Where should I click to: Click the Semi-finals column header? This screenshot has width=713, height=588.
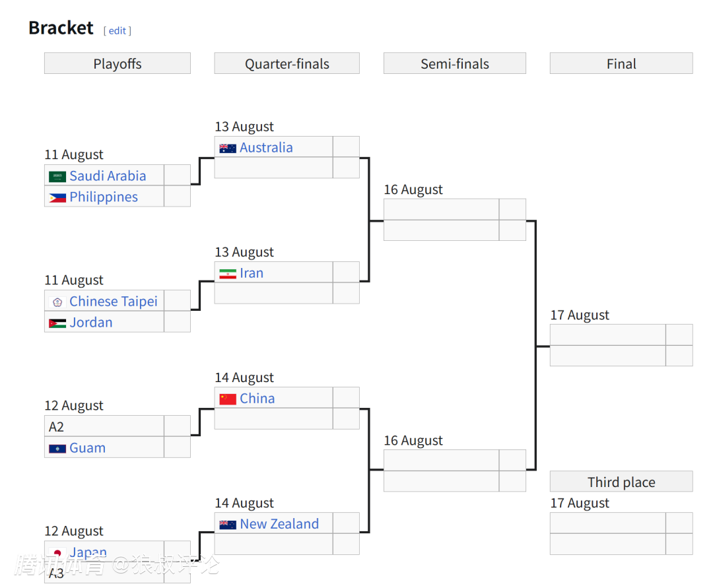(x=455, y=64)
